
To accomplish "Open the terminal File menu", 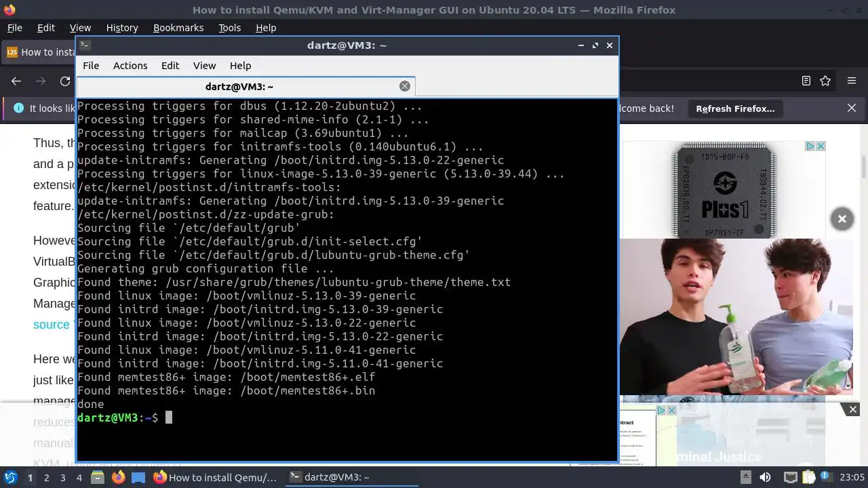I will [91, 66].
